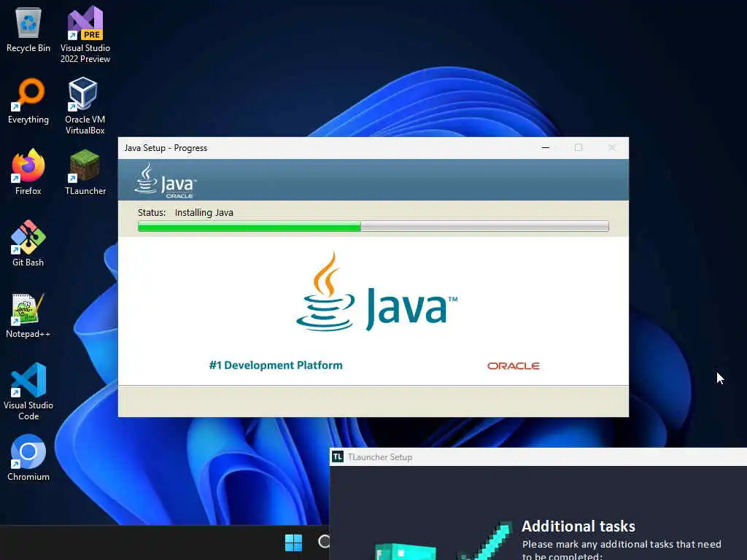Click the TL icon in TLauncher Setup title bar
This screenshot has height=560, width=747.
click(338, 456)
